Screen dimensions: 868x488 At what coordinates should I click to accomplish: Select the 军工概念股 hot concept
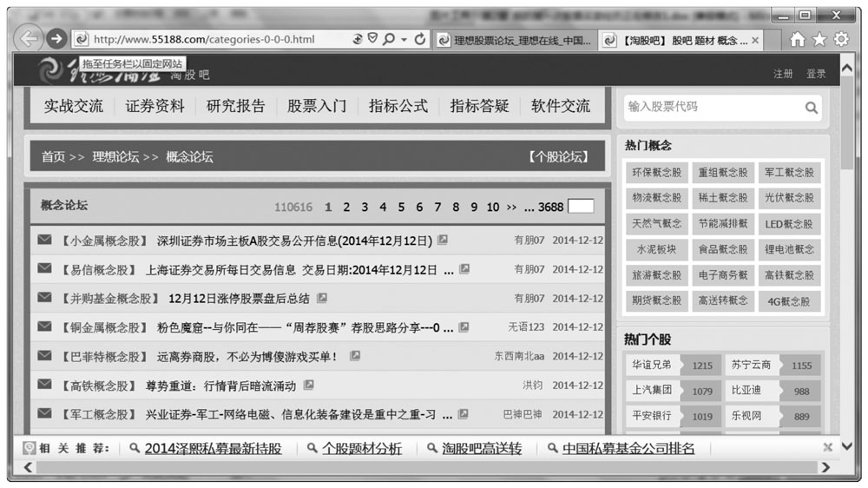click(789, 172)
